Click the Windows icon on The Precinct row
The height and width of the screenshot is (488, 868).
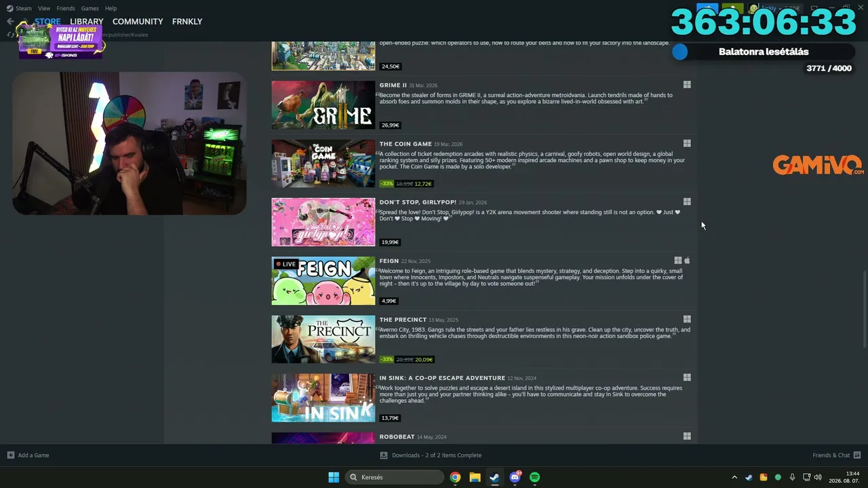pyautogui.click(x=687, y=319)
